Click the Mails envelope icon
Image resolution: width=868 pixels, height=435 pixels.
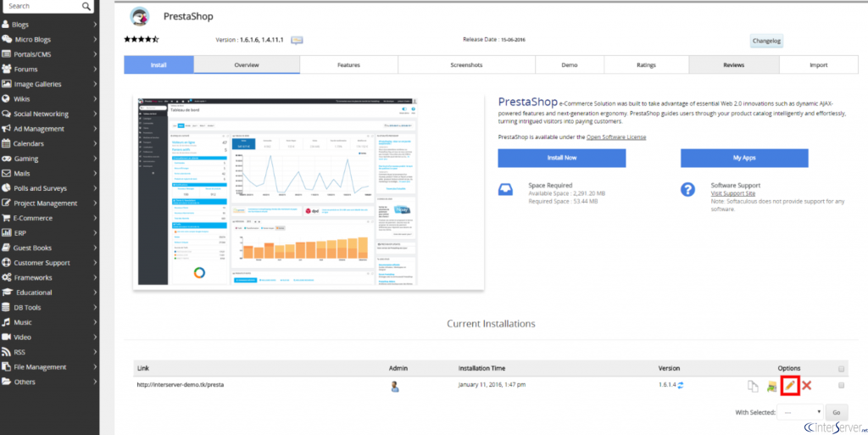[x=6, y=173]
